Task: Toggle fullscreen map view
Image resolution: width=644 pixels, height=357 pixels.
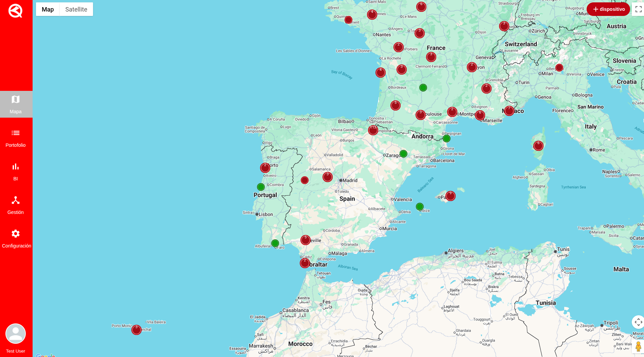Action: point(638,9)
